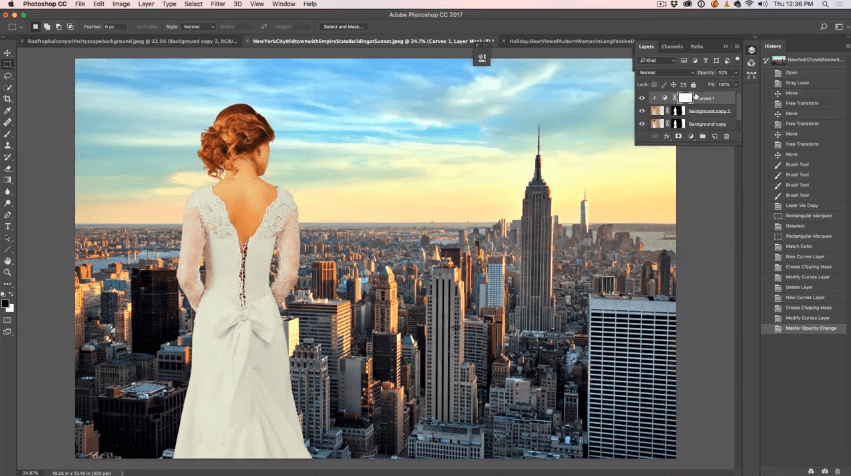This screenshot has width=851, height=476.
Task: Select the Eraser tool
Action: coord(8,169)
